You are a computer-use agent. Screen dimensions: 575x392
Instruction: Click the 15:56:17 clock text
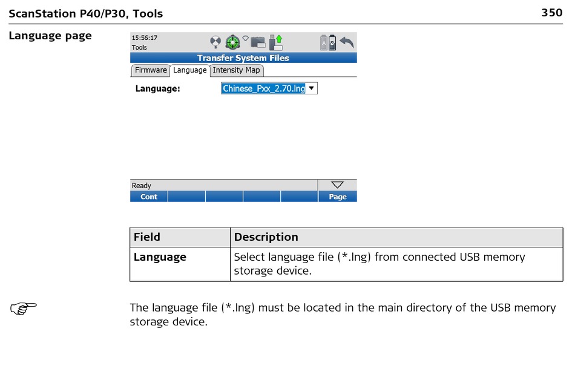(x=145, y=38)
